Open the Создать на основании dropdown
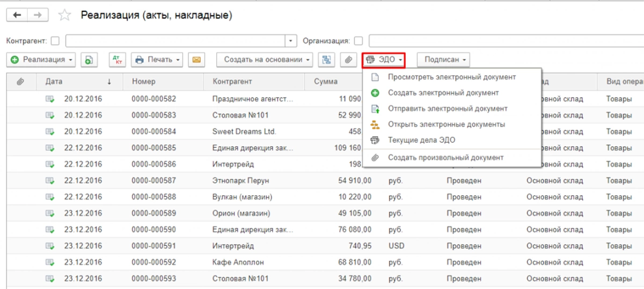Viewport: 644px width, 289px height. tap(265, 60)
